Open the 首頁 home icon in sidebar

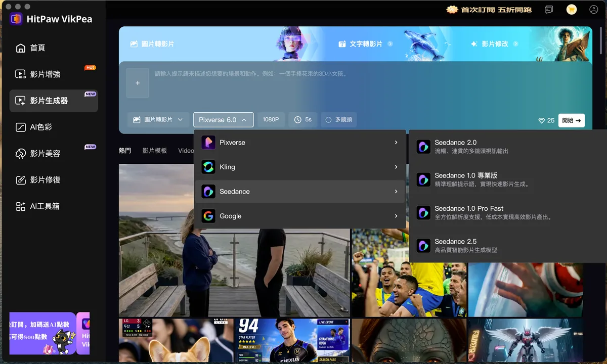pos(21,48)
